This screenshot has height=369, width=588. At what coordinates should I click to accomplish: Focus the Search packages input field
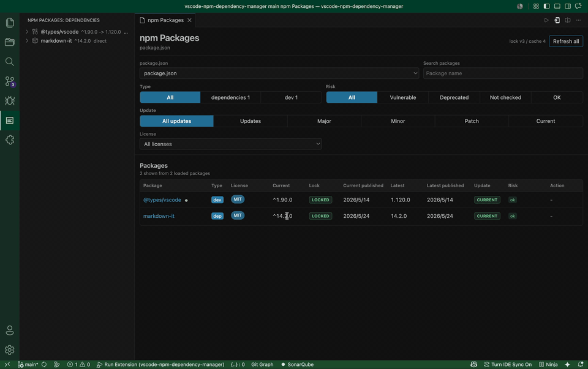[503, 73]
